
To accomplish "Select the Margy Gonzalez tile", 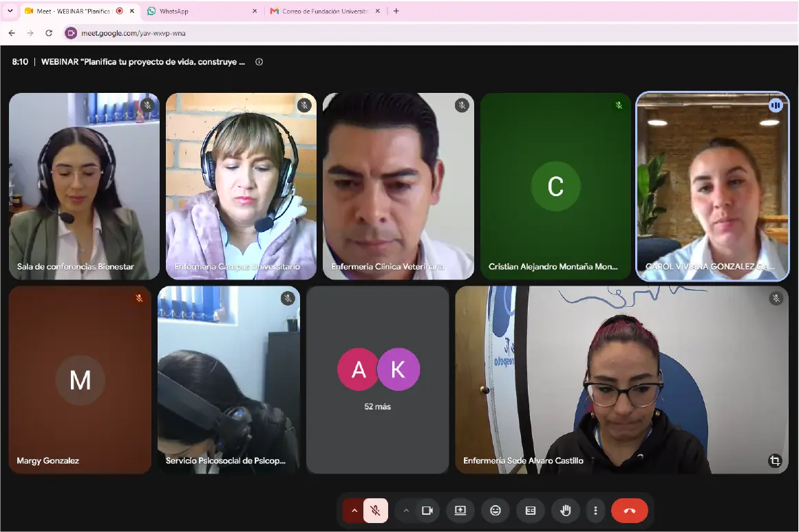I will [x=80, y=380].
